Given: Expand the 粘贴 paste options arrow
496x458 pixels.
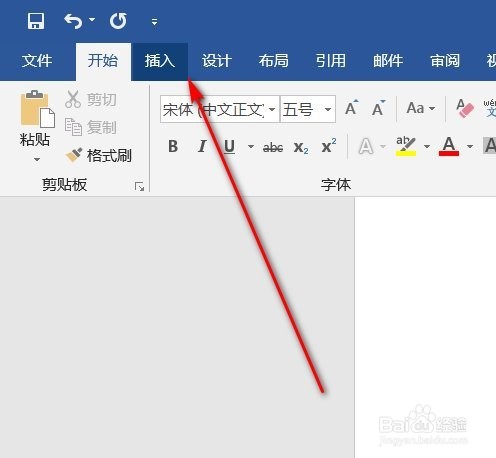Looking at the screenshot, I should [x=37, y=159].
